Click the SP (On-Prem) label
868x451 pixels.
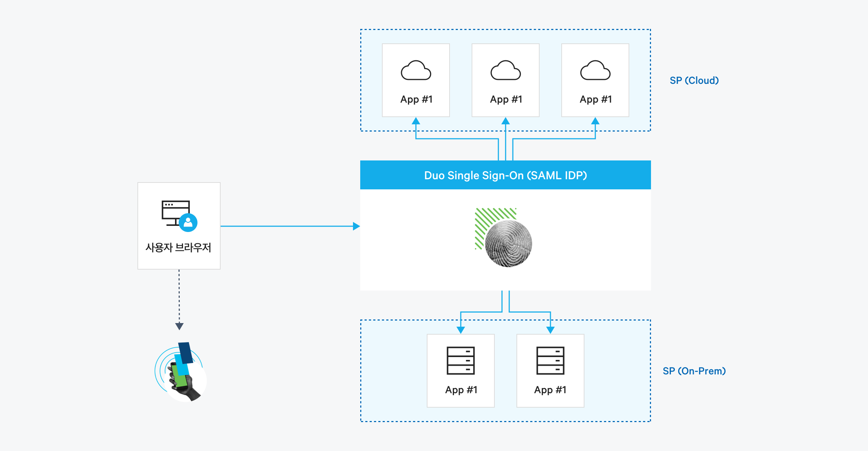click(x=694, y=371)
